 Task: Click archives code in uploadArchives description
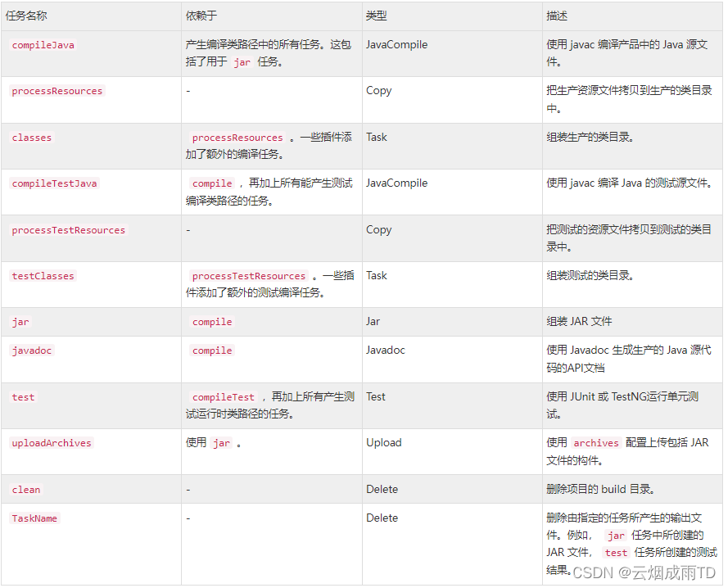[x=596, y=443]
